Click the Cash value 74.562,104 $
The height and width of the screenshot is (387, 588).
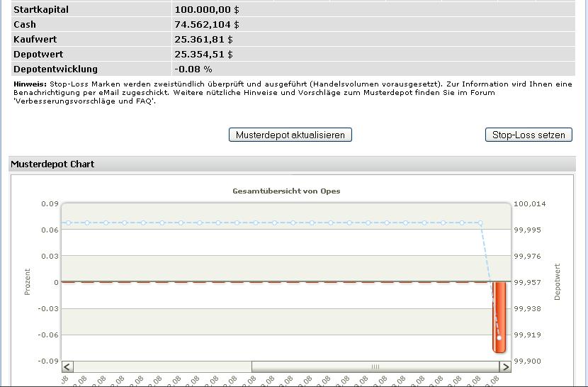tap(207, 25)
